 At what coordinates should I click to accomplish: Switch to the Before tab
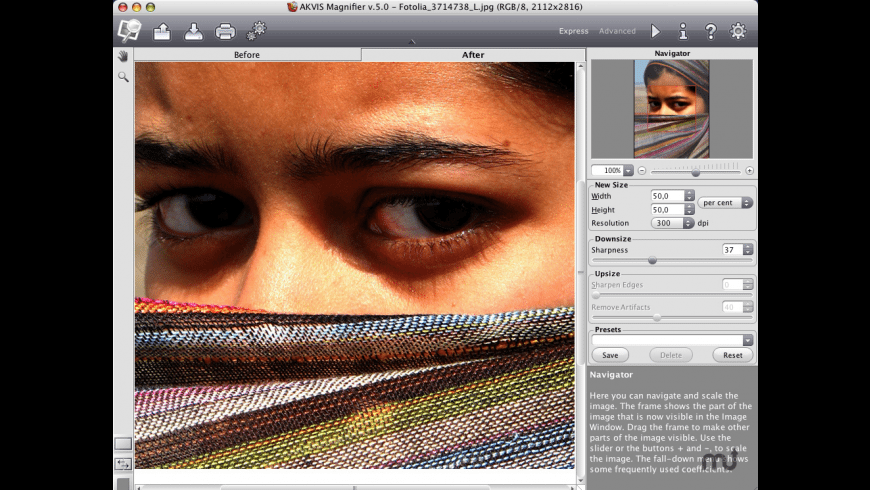247,55
